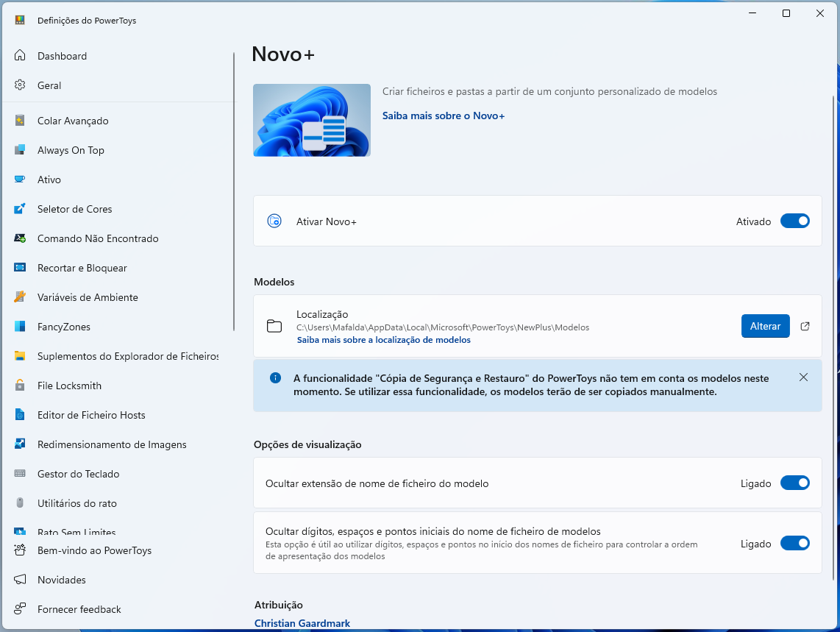Select the Colar Avançado icon

tap(20, 121)
